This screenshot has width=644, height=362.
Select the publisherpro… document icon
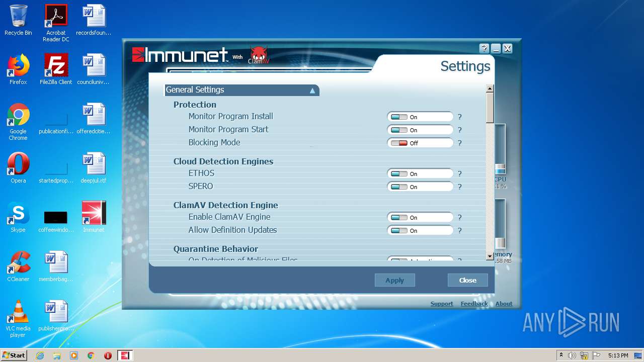pyautogui.click(x=56, y=316)
